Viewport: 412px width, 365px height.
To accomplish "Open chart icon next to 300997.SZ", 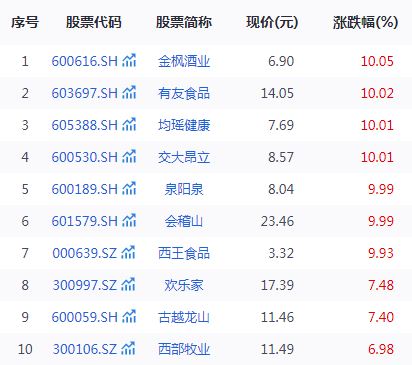I will point(128,285).
